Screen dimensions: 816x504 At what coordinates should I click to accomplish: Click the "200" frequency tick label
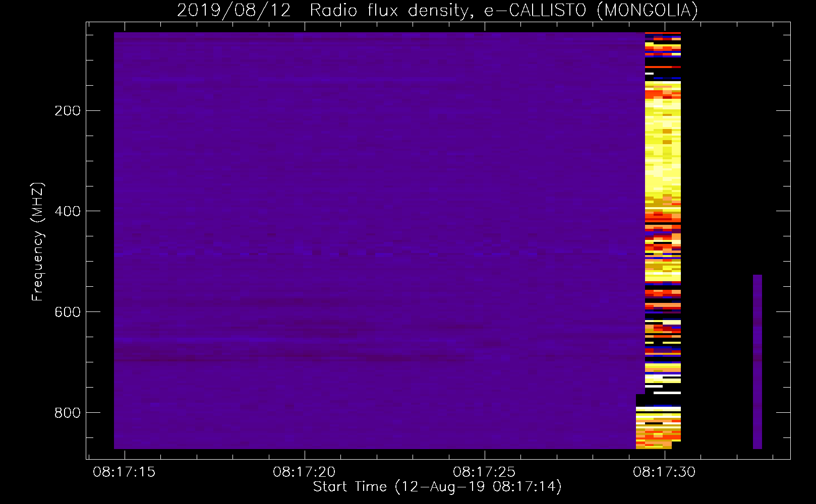[x=68, y=111]
